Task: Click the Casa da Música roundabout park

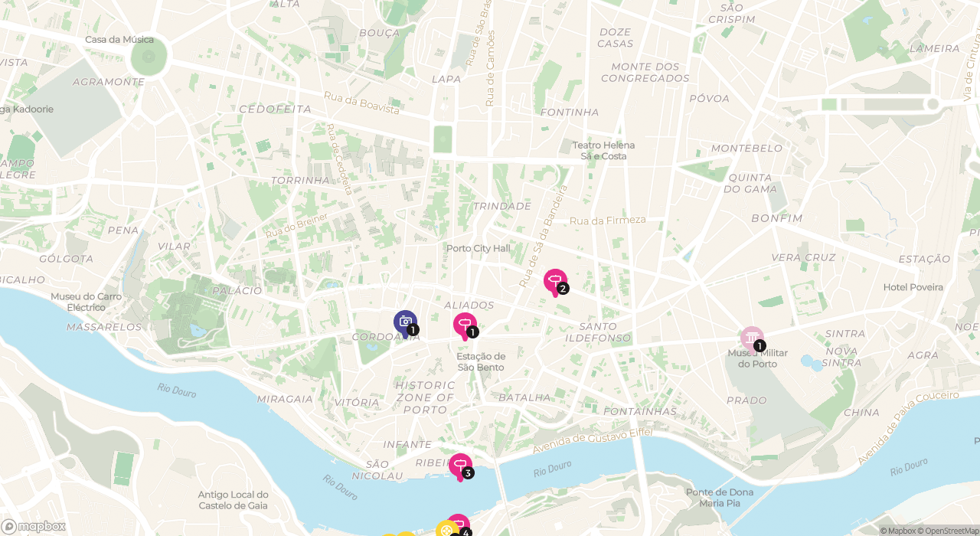Action: click(x=149, y=57)
